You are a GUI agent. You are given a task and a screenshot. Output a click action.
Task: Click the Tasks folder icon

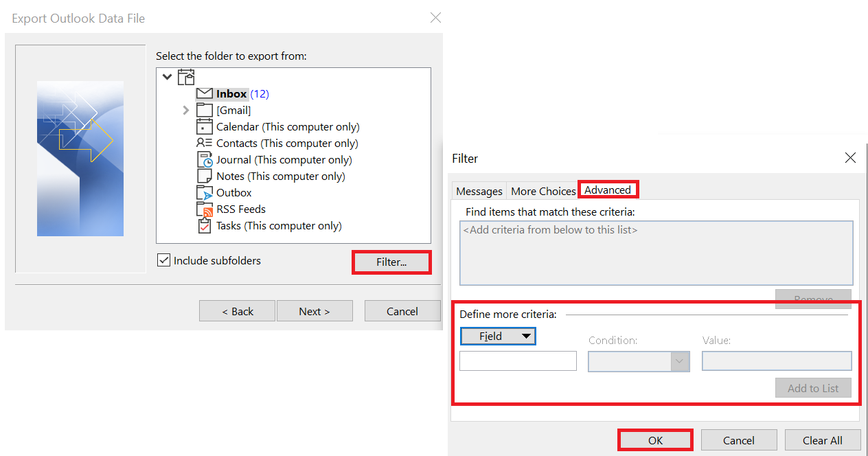204,225
